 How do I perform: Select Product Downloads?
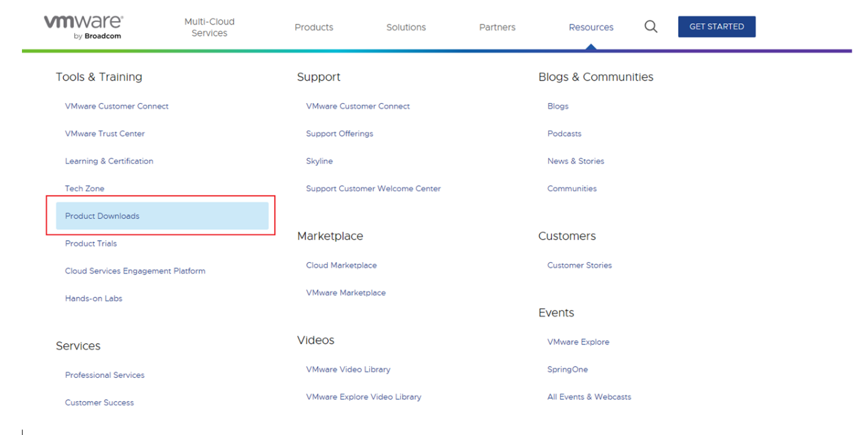[x=162, y=216]
